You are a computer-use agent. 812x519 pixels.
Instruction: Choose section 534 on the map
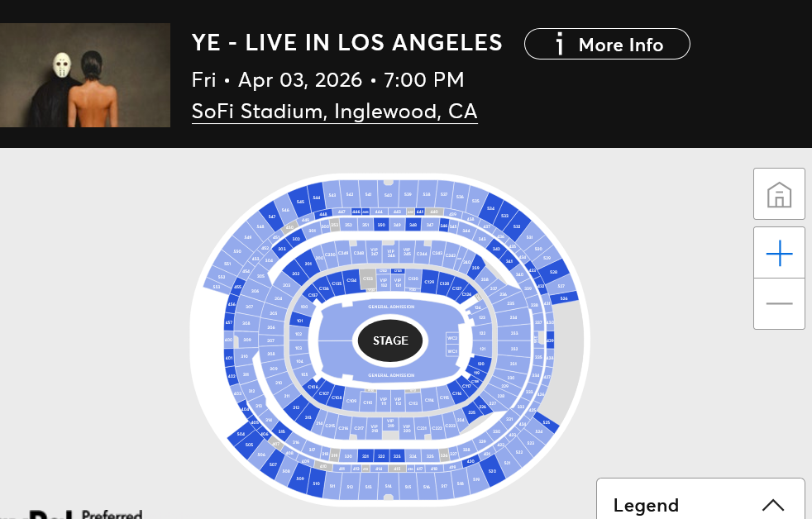click(x=490, y=208)
